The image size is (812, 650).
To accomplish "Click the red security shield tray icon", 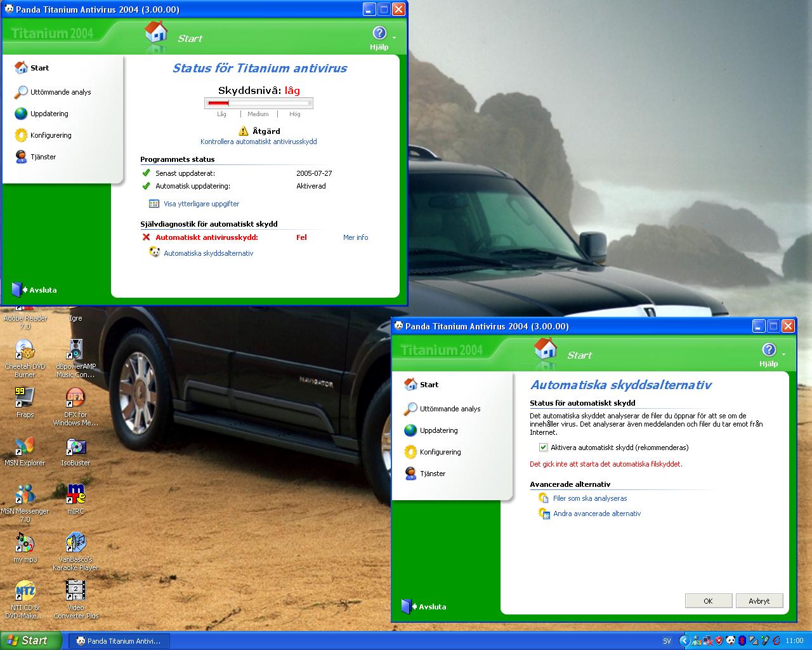I will 719,640.
